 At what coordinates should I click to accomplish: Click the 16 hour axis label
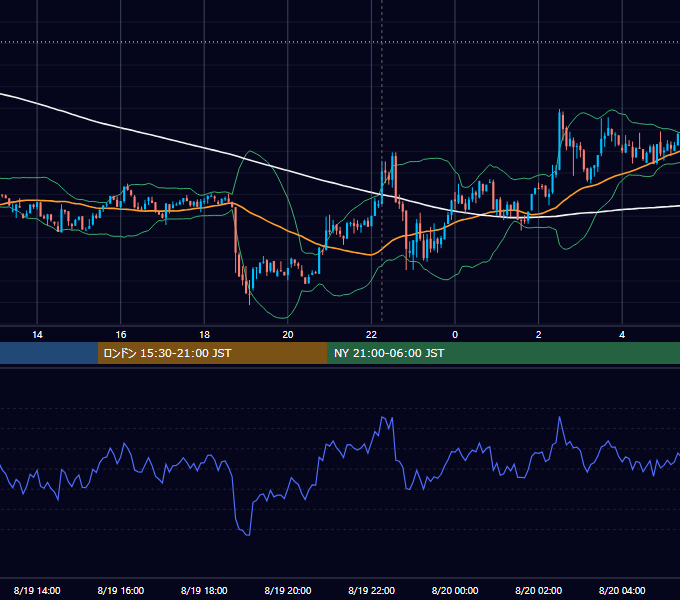pyautogui.click(x=121, y=335)
